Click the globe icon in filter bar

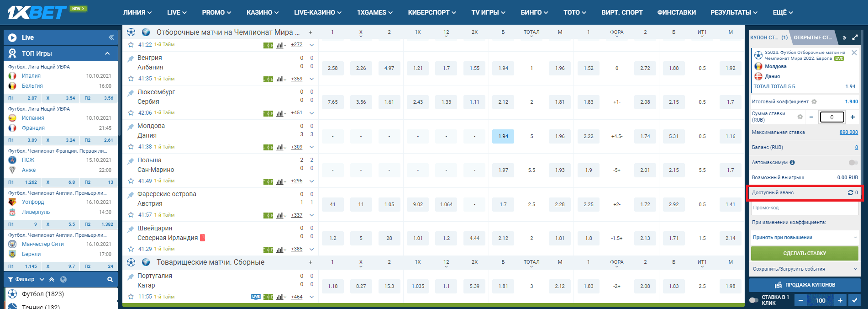click(63, 279)
